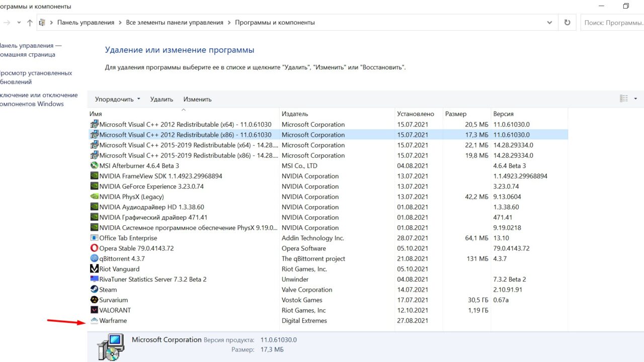
Task: Click the refresh button in address bar
Action: click(567, 23)
